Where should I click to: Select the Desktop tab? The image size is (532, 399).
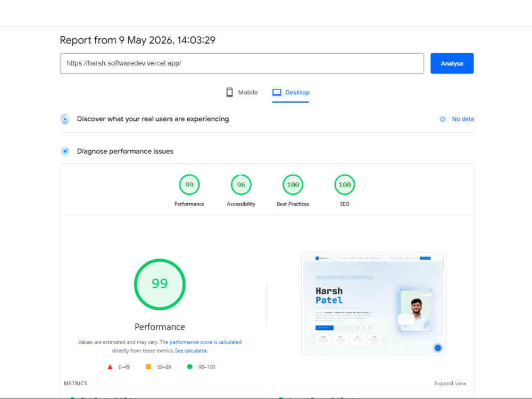tap(291, 92)
